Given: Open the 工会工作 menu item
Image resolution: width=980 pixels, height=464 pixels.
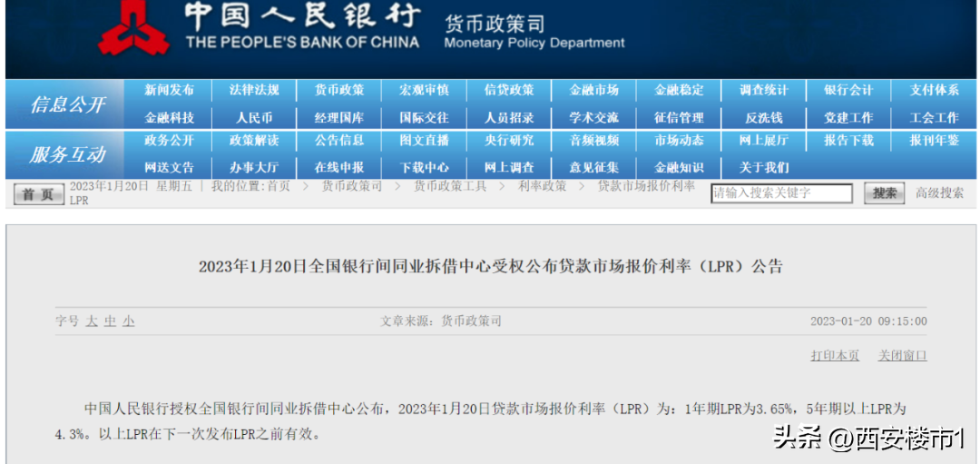Looking at the screenshot, I should pyautogui.click(x=935, y=117).
